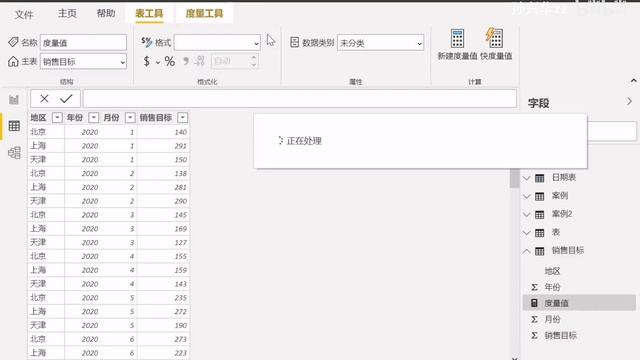Collapse the ribbon with the caret icon
The width and height of the screenshot is (640, 360).
(x=633, y=81)
